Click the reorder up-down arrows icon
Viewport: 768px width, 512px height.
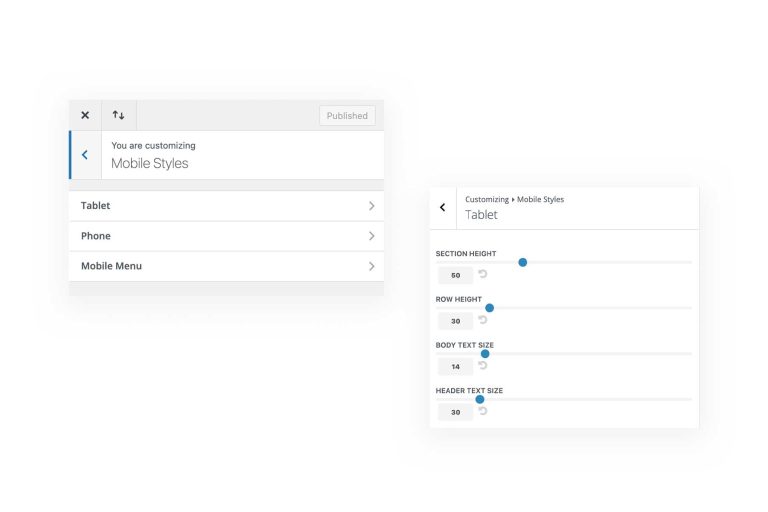tap(118, 115)
